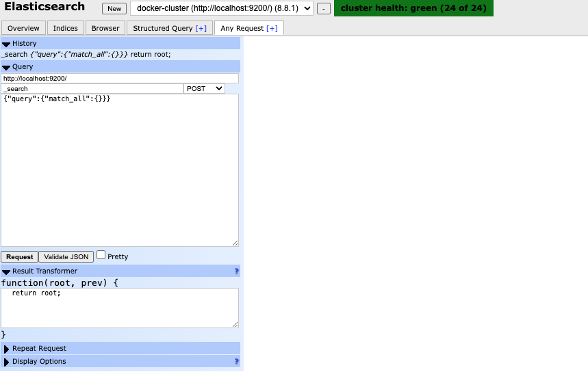This screenshot has width=588, height=387.
Task: Collapse the History section triangle
Action: click(x=6, y=44)
